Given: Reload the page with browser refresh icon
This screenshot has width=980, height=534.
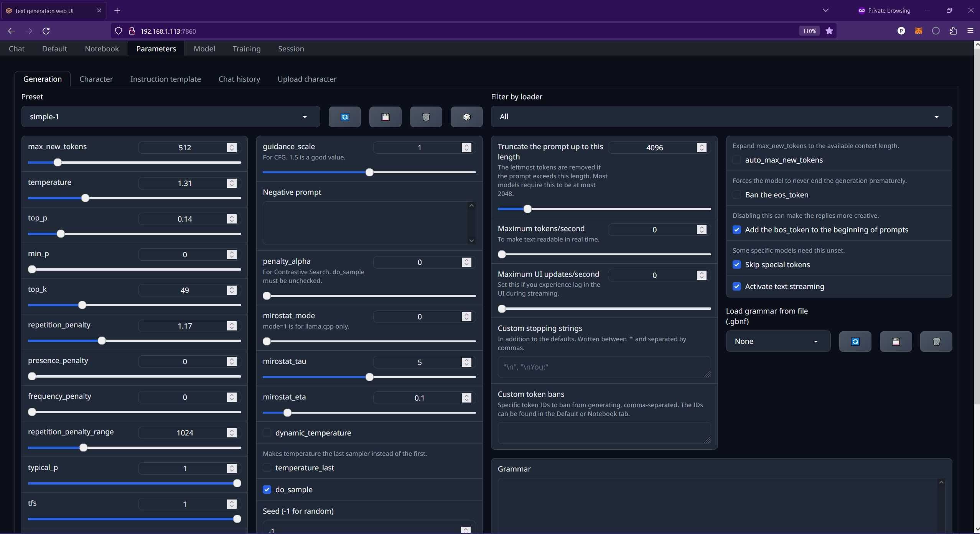Looking at the screenshot, I should point(46,31).
